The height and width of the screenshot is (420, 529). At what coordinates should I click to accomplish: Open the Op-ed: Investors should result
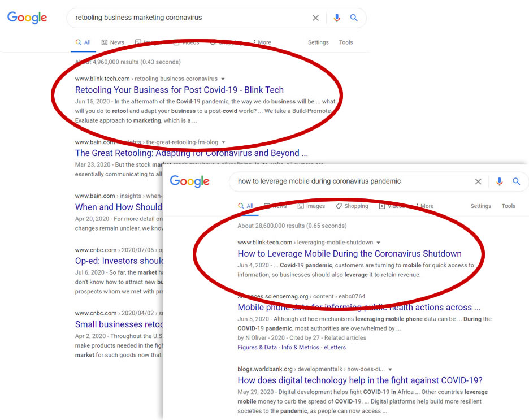click(x=119, y=261)
